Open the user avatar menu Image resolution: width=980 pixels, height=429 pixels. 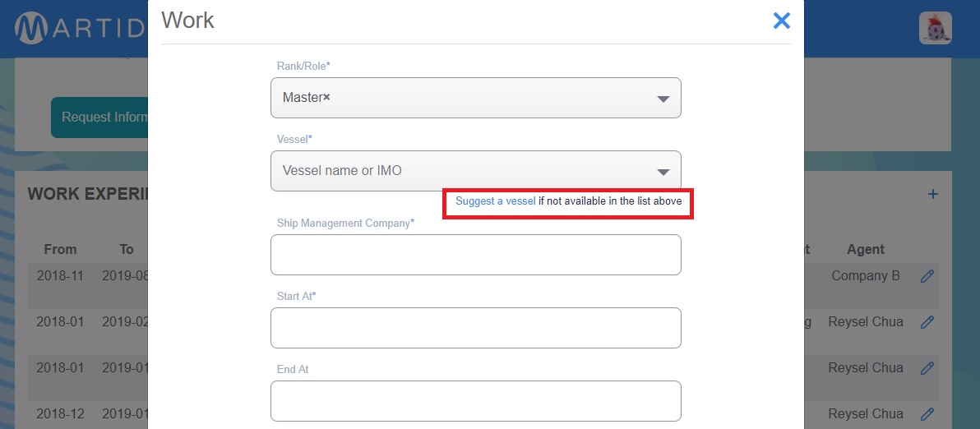click(935, 28)
